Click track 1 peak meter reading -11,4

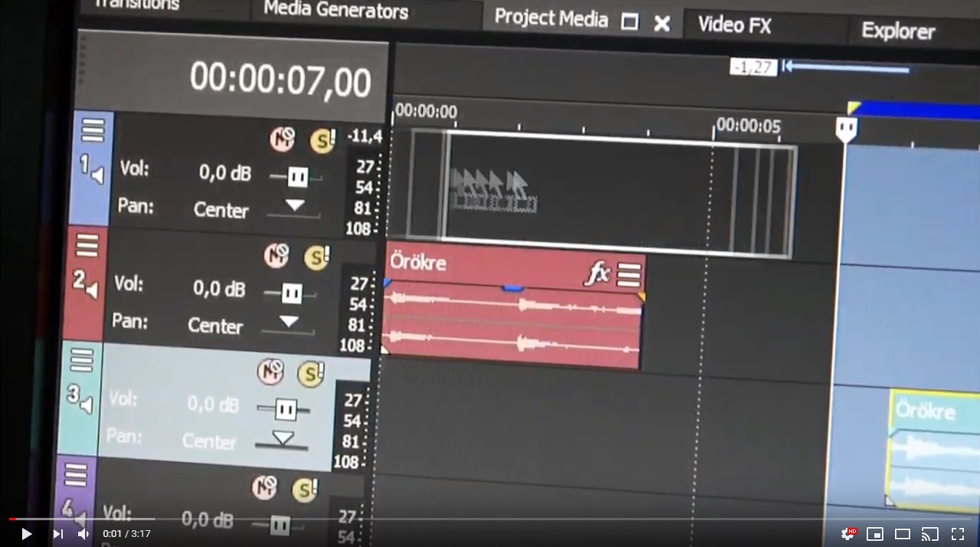coord(364,136)
